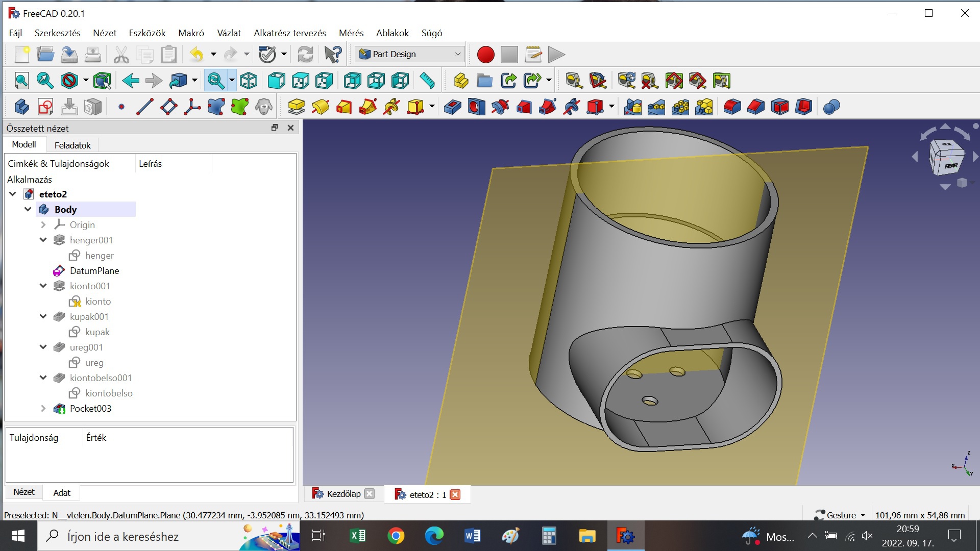Viewport: 980px width, 551px height.
Task: Collapse the Body tree node
Action: 28,210
